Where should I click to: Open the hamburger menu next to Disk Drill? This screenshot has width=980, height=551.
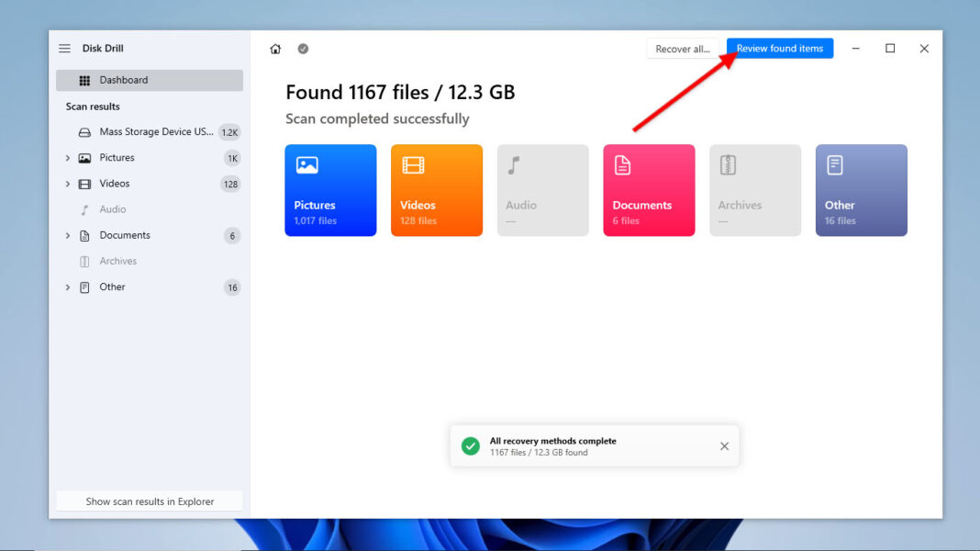[64, 48]
